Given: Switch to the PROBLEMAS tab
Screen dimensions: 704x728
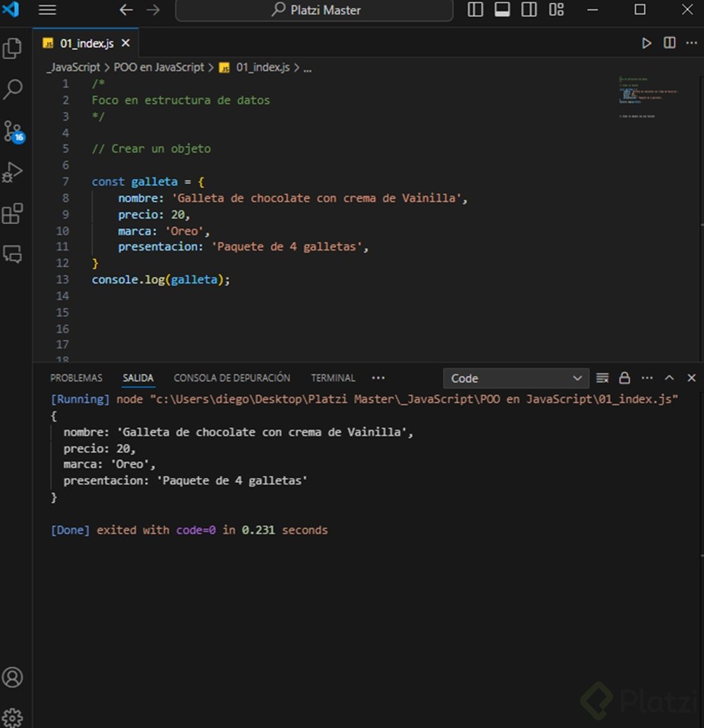Looking at the screenshot, I should pyautogui.click(x=76, y=378).
